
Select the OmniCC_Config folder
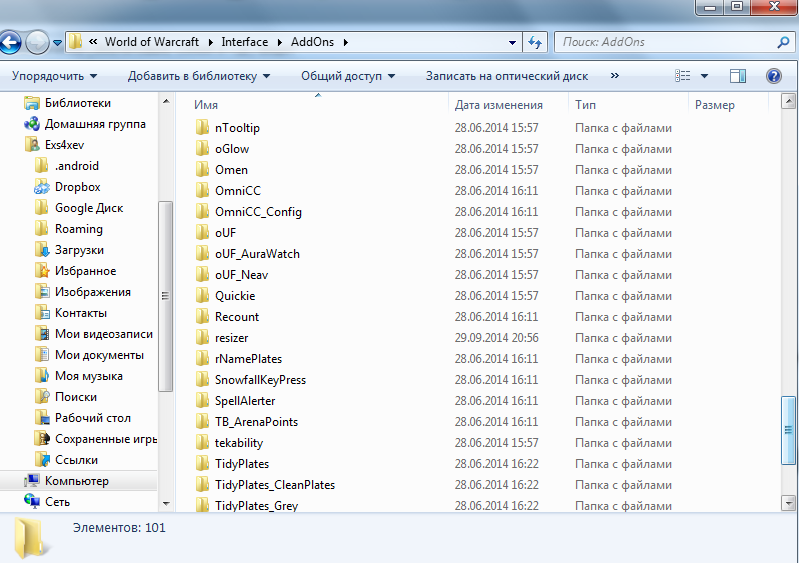click(x=248, y=211)
